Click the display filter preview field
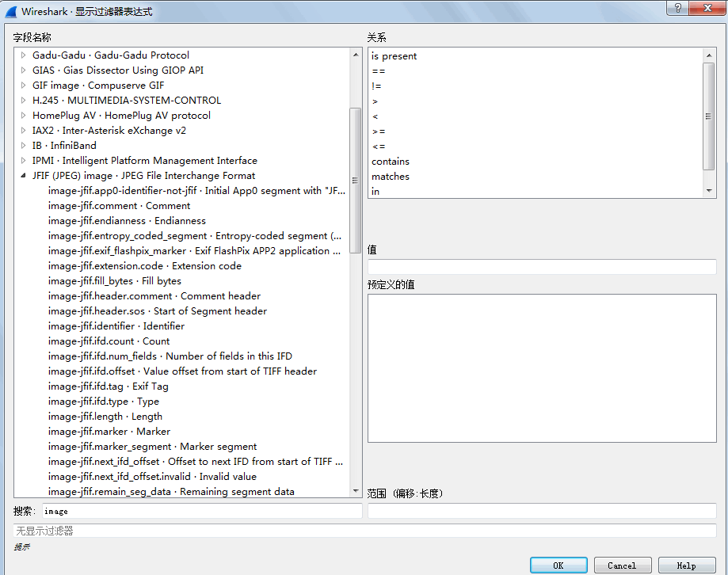 coord(364,531)
